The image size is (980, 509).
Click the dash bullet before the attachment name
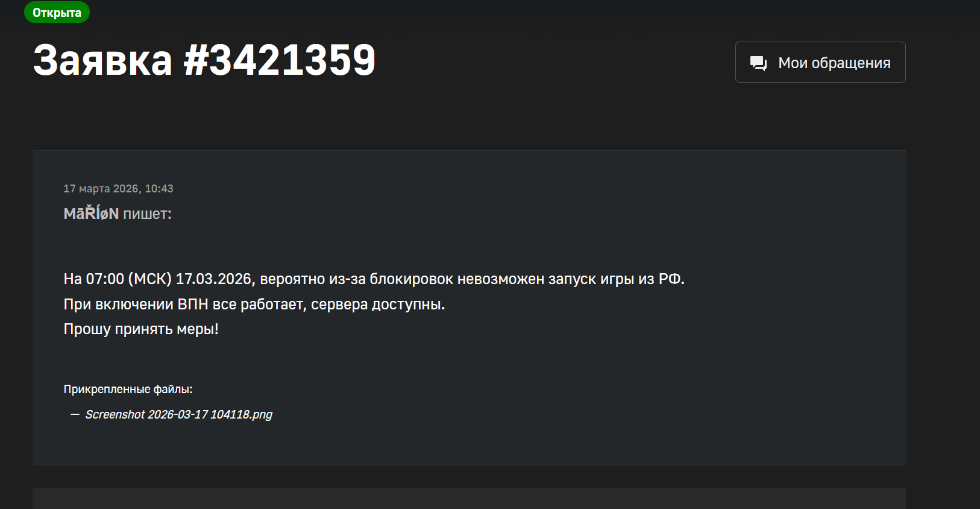click(x=75, y=414)
